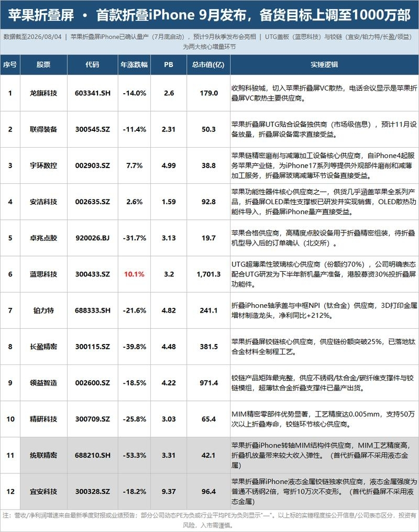Click market cap value 1,701.3
Image resolution: width=419 pixels, height=532 pixels.
click(x=208, y=274)
